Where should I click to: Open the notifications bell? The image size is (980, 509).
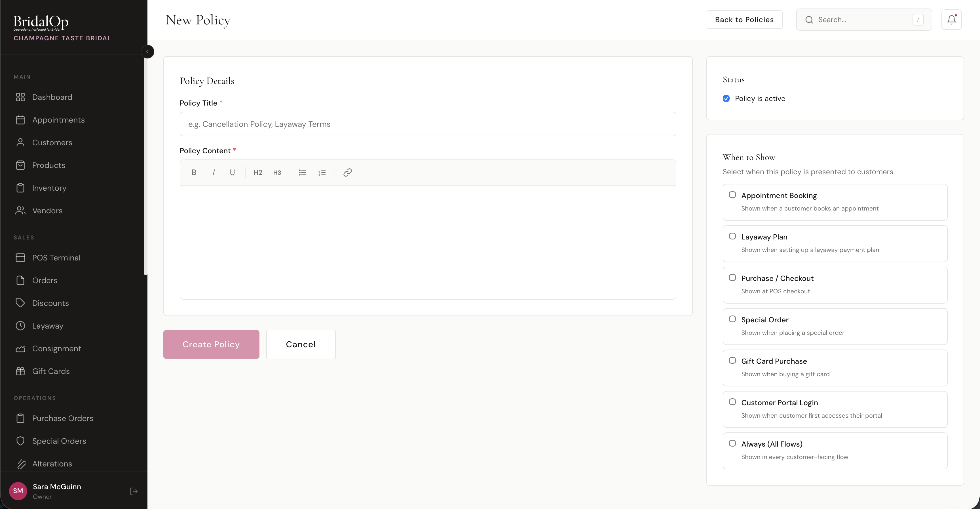951,20
